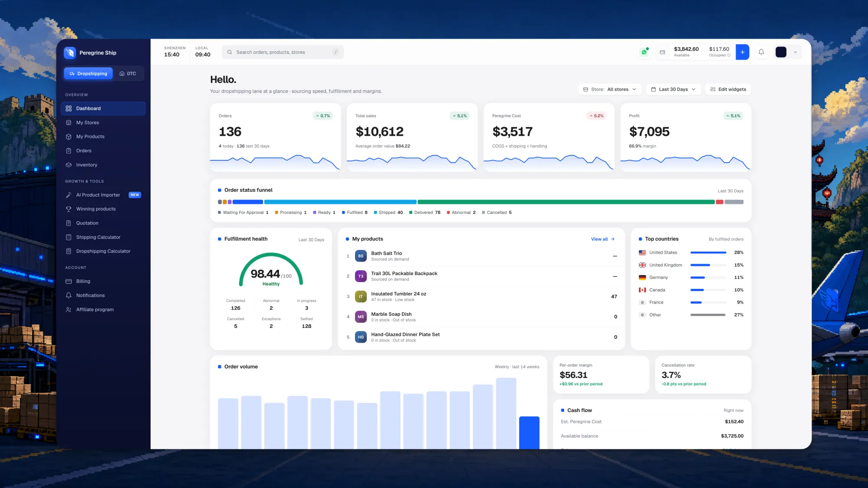This screenshot has height=488, width=868.
Task: Select Hand-Glazed Dinner Plate Set row
Action: click(x=481, y=337)
